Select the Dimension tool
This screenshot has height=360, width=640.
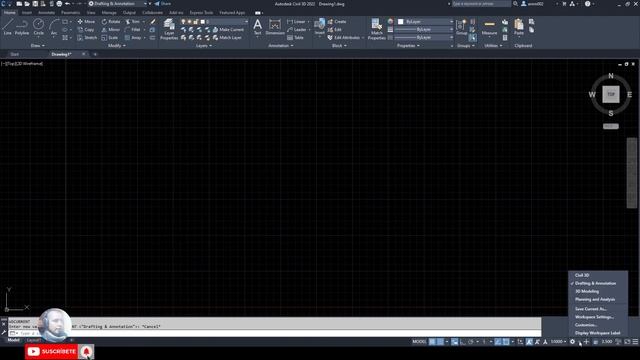[x=275, y=27]
